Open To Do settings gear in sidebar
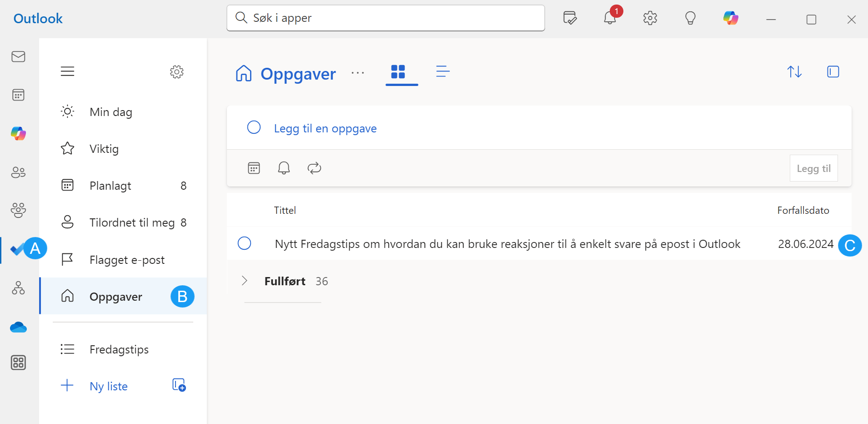The width and height of the screenshot is (868, 424). 177,71
